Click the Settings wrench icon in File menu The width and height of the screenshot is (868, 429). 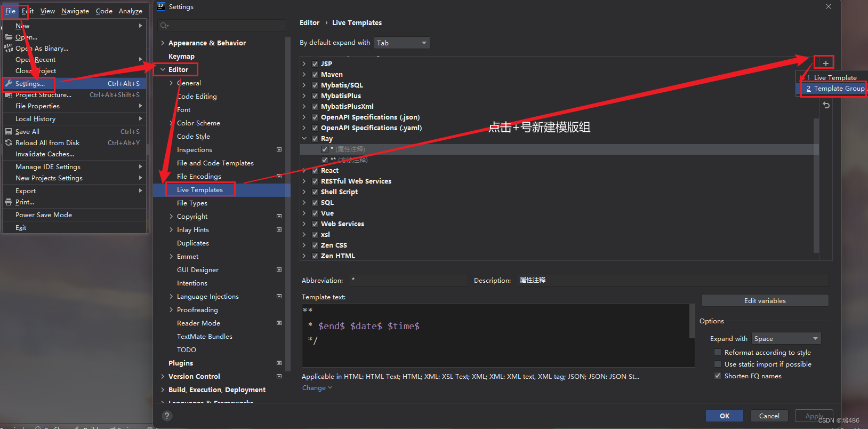(9, 83)
